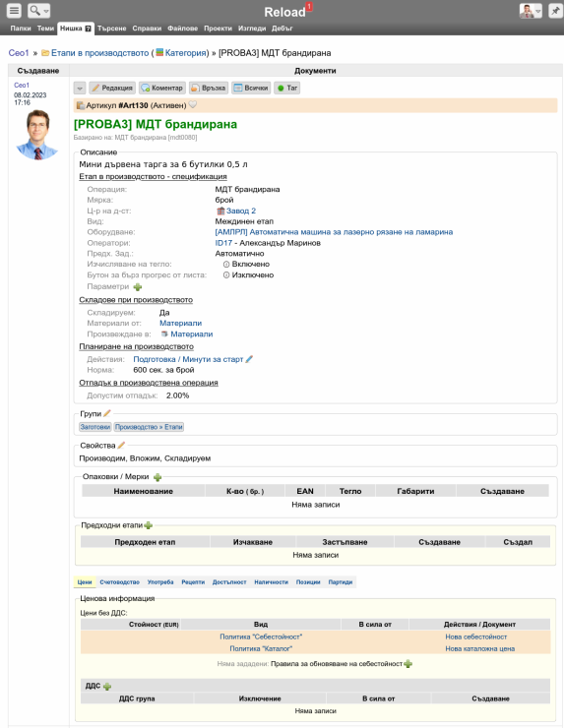Click the red notification badge on Reload
The image size is (564, 728).
309,6
